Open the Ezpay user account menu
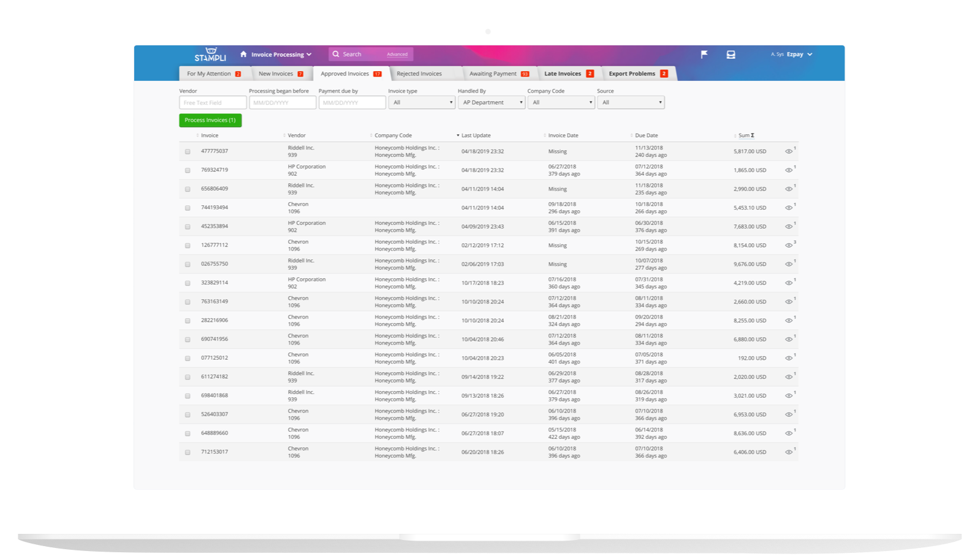This screenshot has height=559, width=980. click(x=799, y=55)
